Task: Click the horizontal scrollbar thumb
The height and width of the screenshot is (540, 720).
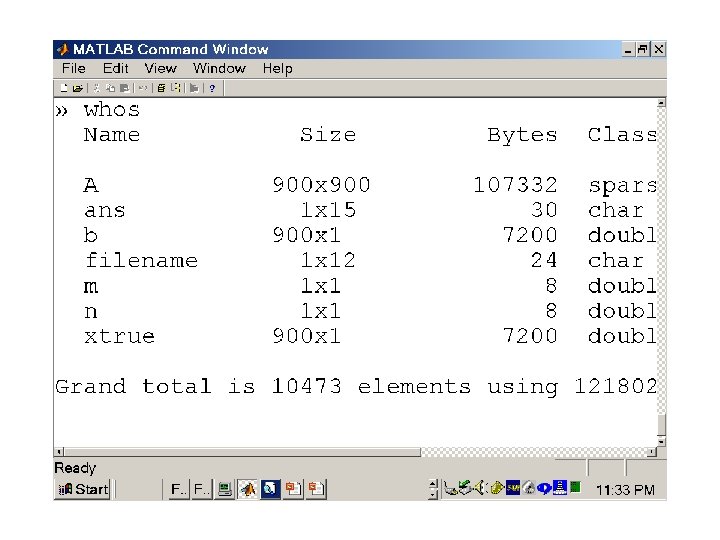Action: 242,452
